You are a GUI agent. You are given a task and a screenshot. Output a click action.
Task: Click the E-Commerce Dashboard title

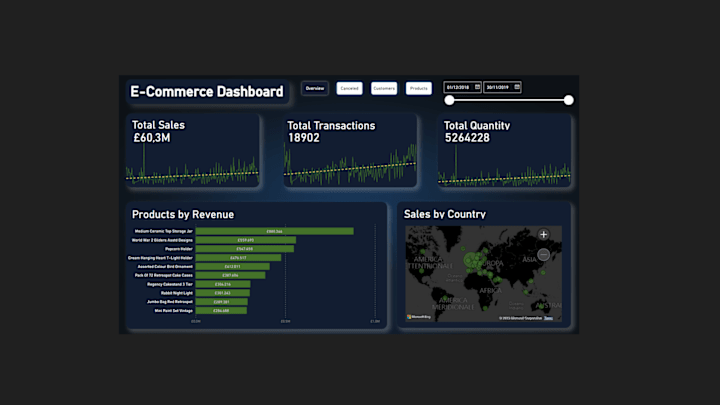point(207,91)
